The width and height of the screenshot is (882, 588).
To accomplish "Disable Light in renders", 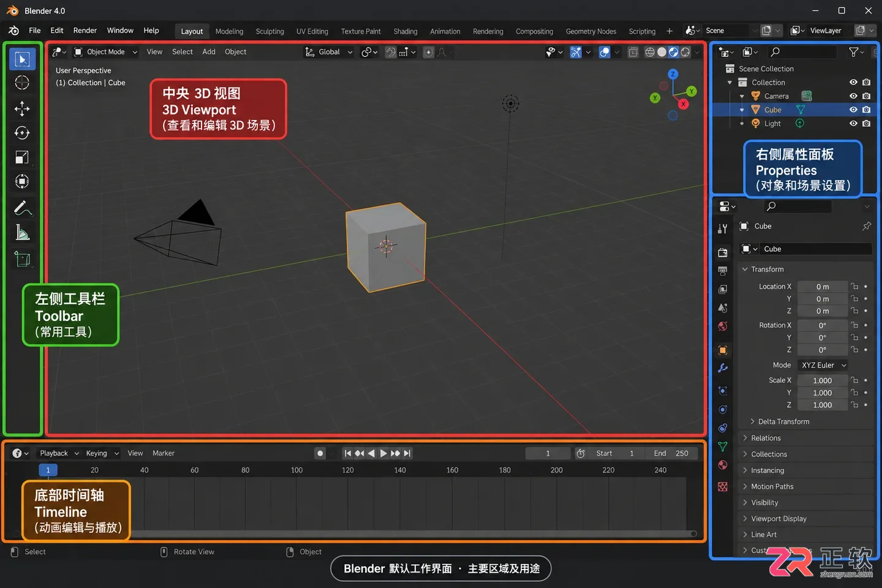I will pyautogui.click(x=866, y=123).
